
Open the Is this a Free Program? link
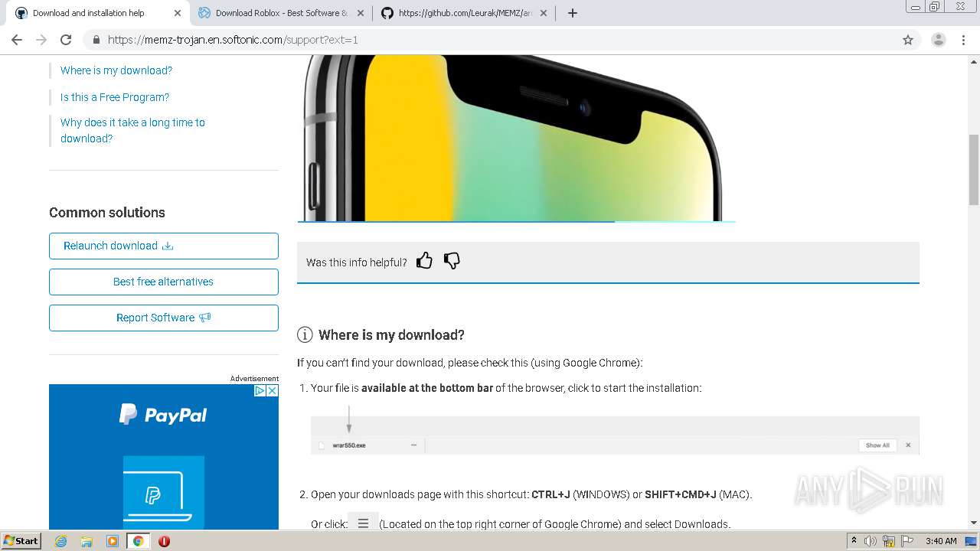[x=115, y=97]
